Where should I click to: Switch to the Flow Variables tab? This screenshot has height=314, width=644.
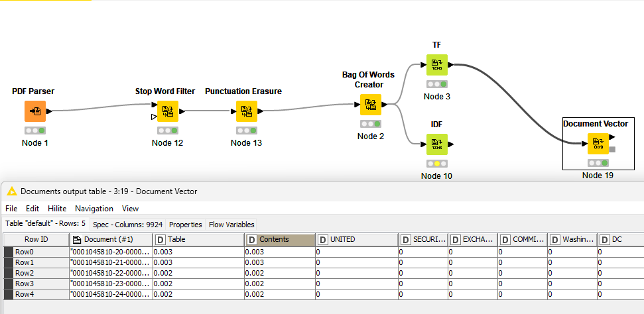click(x=231, y=225)
